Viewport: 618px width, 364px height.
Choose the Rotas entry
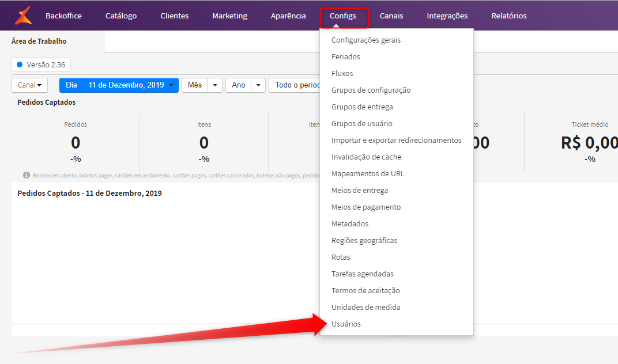341,257
